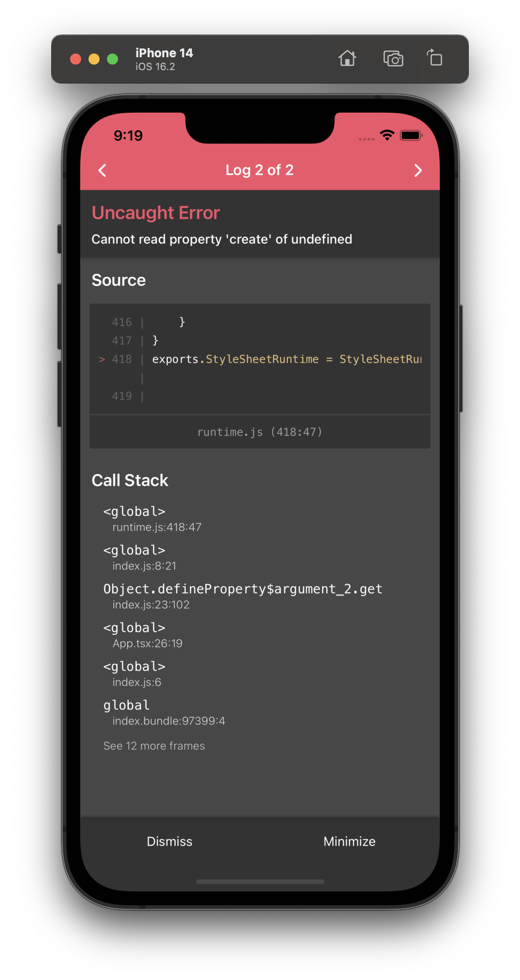Dismiss the error log
Image resolution: width=520 pixels, height=980 pixels.
pos(169,841)
